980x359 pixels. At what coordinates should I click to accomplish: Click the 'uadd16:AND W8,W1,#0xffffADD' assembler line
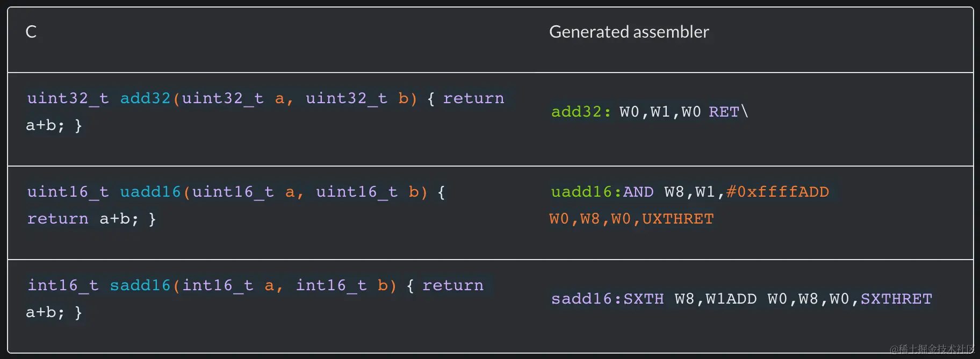coord(690,192)
